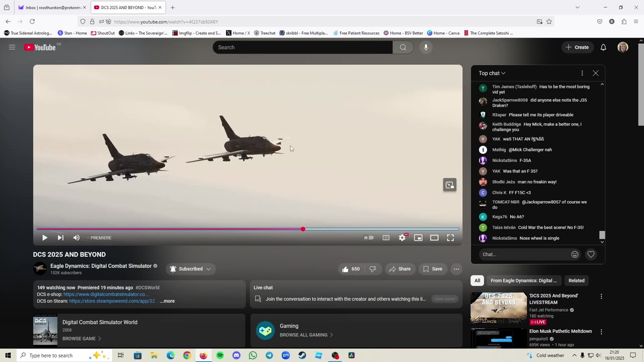Mute the video volume
Image resolution: width=644 pixels, height=362 pixels.
click(76, 238)
